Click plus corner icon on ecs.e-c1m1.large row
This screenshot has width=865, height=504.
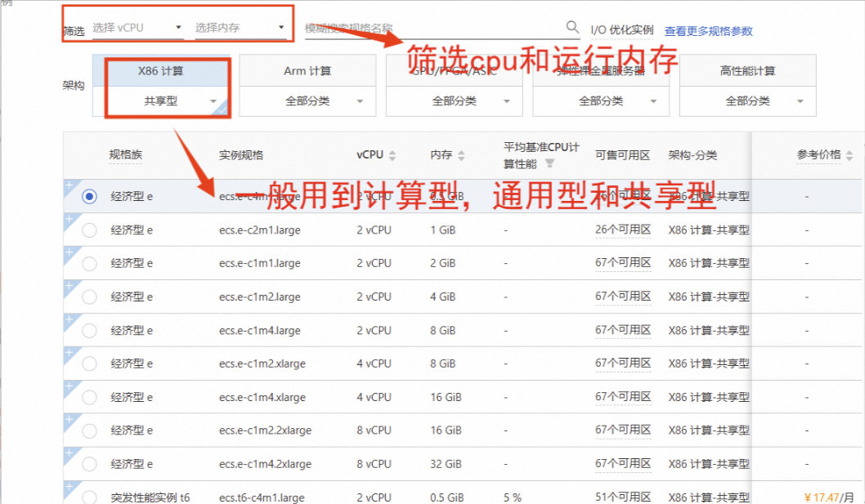pyautogui.click(x=69, y=253)
